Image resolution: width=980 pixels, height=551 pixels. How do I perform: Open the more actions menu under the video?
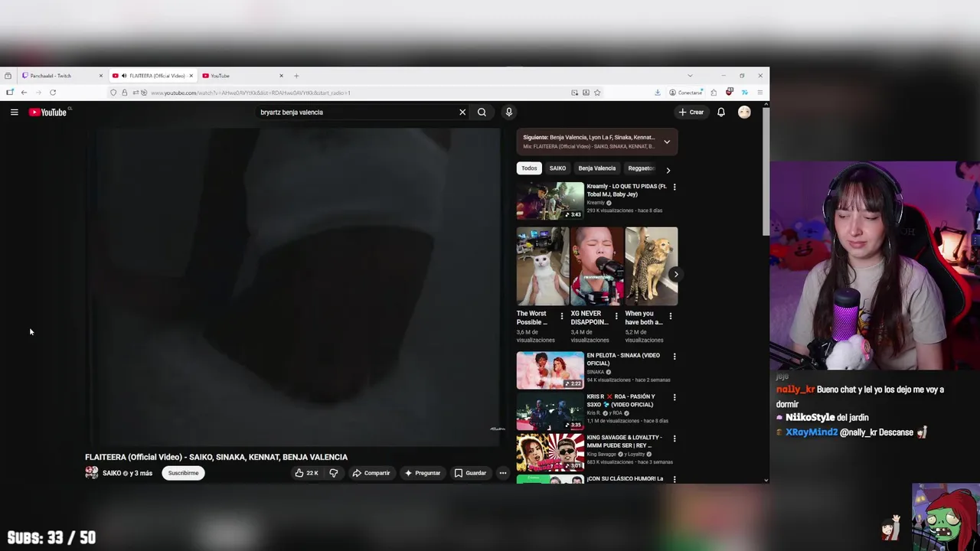503,473
